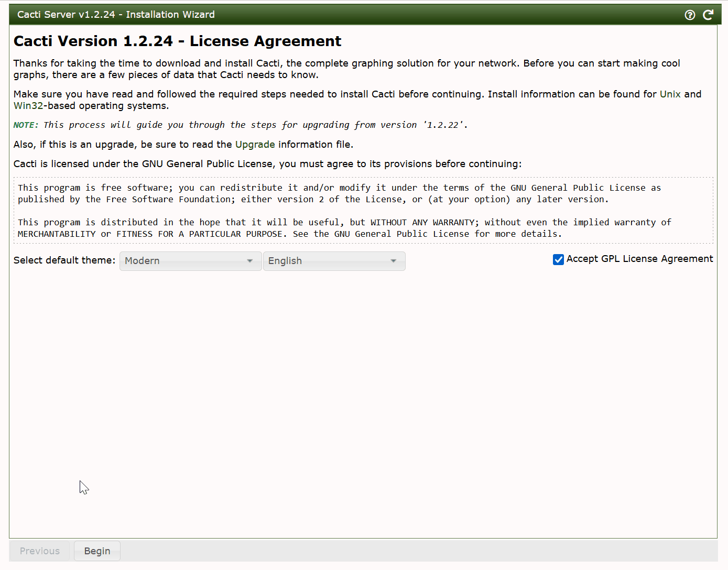Click the Upgrade information file link
Image resolution: width=728 pixels, height=570 pixels.
(x=255, y=144)
